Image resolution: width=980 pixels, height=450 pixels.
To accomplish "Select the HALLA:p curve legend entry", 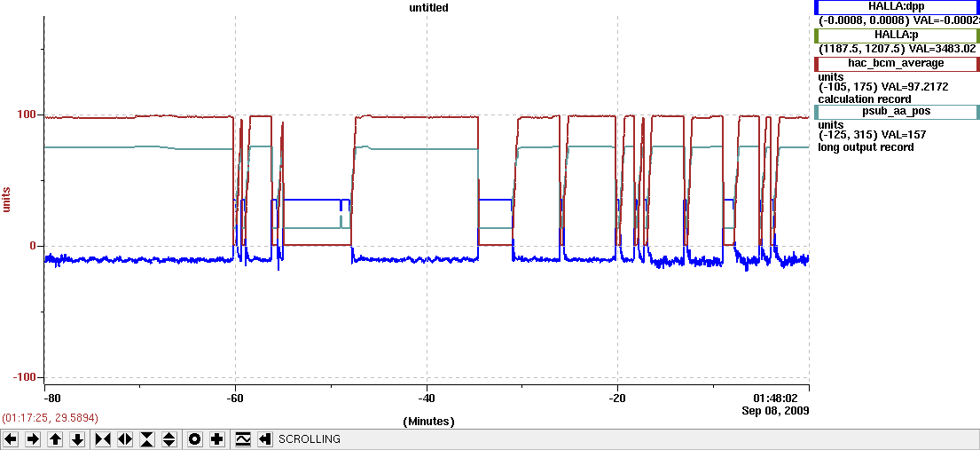I will click(x=897, y=36).
